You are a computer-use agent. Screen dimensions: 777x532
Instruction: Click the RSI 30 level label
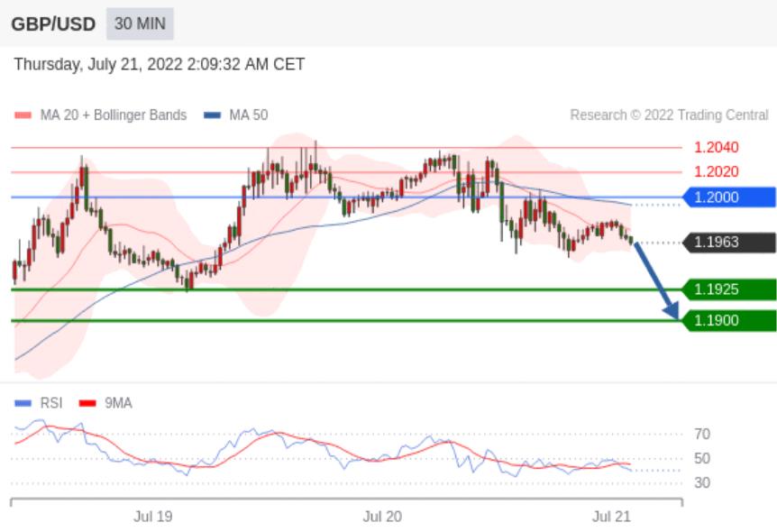[x=702, y=483]
